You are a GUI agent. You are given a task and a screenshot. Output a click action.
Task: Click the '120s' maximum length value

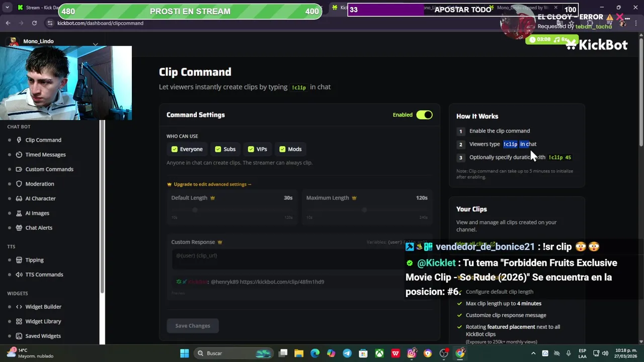point(422,198)
